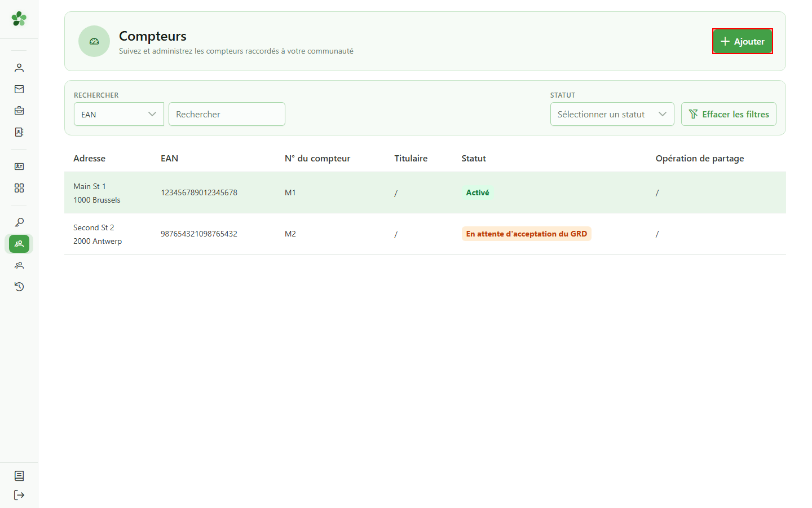
Task: Click the EAN column header
Action: point(169,159)
